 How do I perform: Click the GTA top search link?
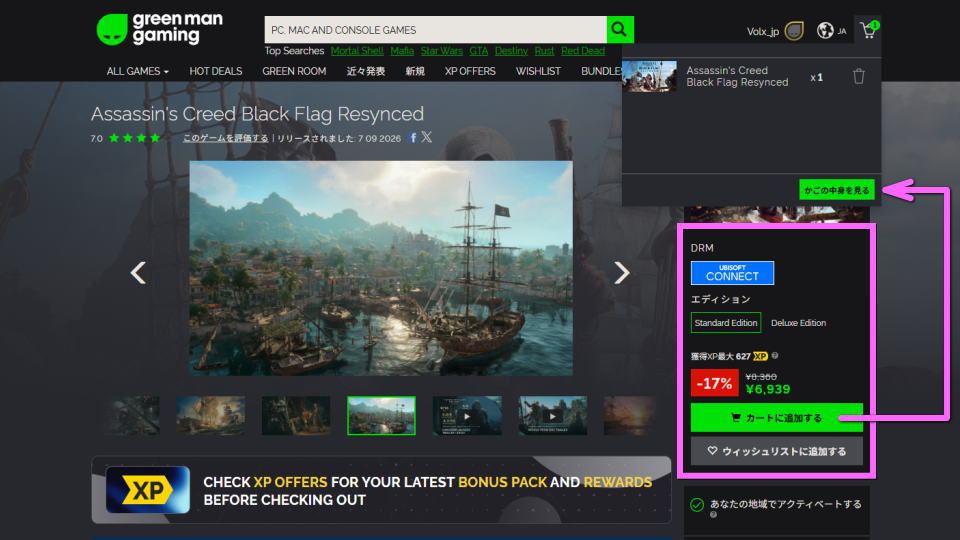pyautogui.click(x=479, y=51)
